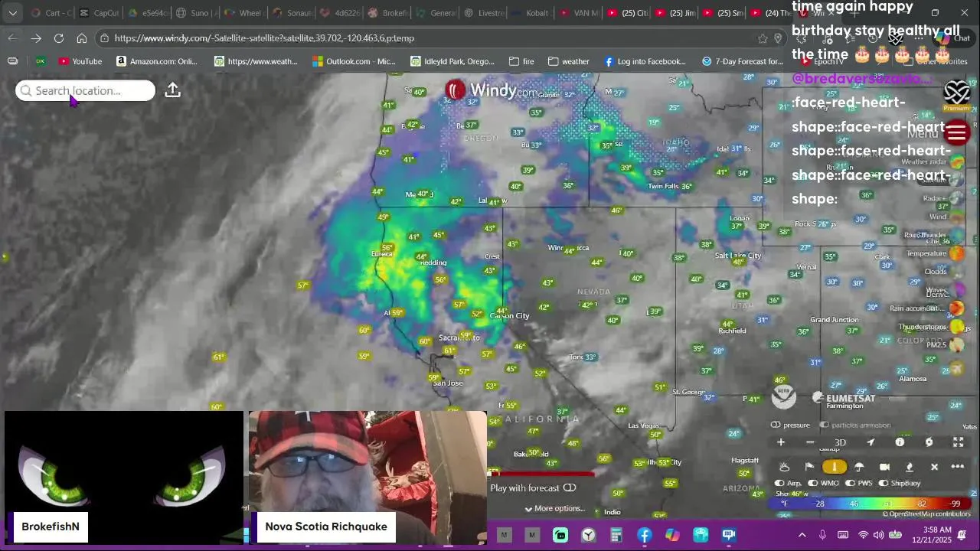Switch to the Sonauto browser tab
Viewport: 980px width, 551px height.
point(291,13)
